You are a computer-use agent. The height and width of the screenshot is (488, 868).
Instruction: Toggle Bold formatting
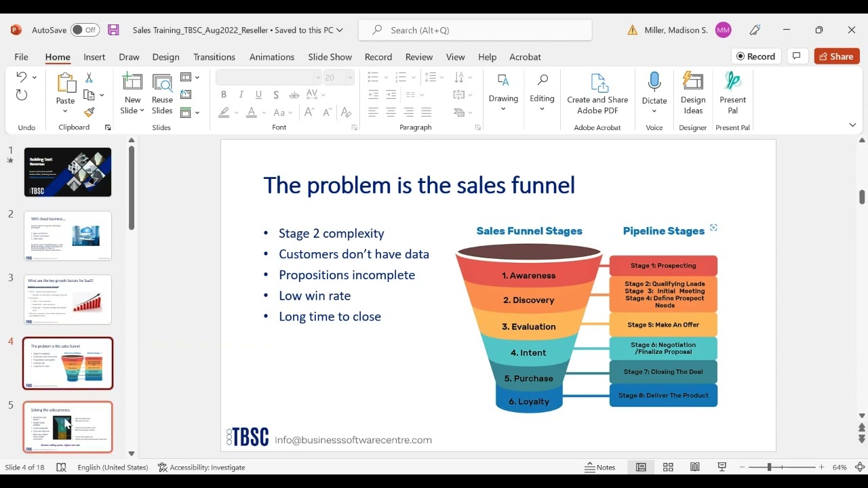(224, 95)
